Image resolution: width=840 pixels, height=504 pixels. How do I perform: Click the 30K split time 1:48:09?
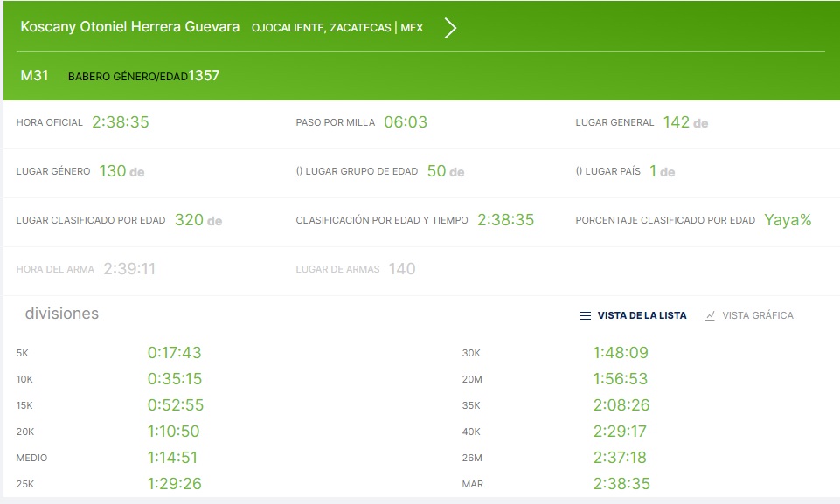(621, 353)
